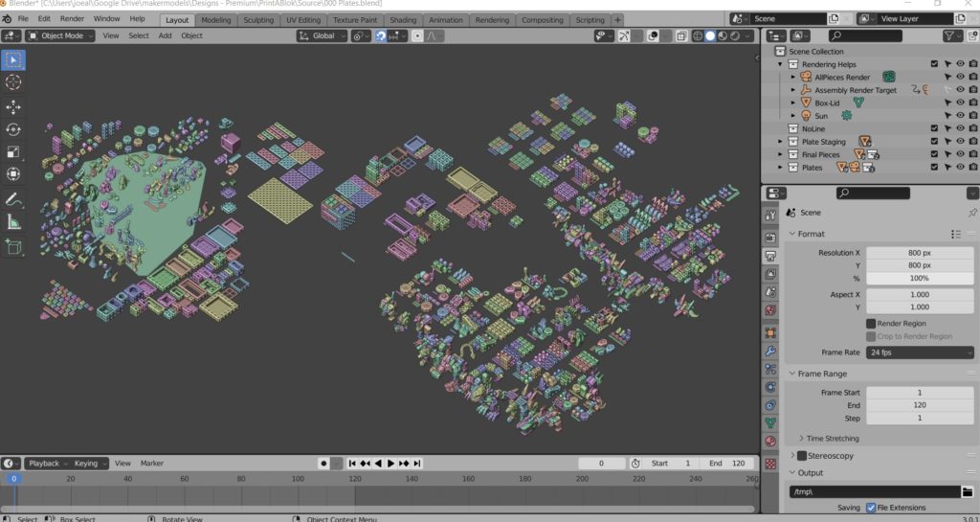Play the animation forward

point(390,464)
